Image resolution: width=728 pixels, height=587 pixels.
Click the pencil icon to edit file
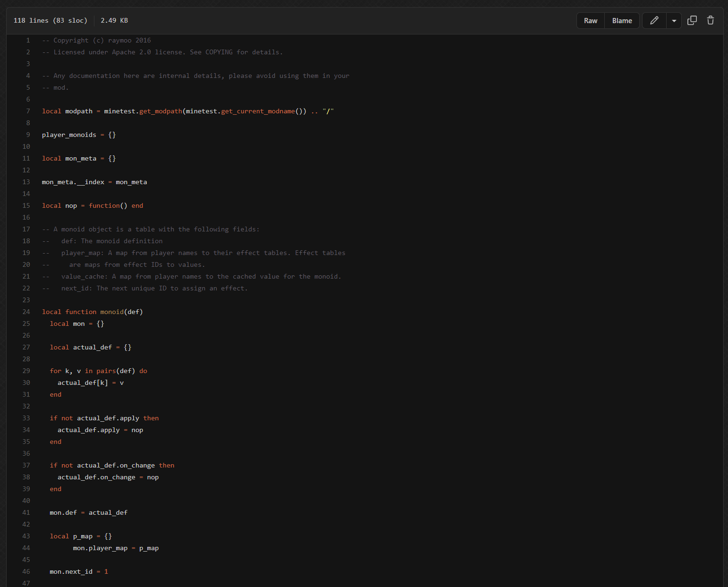[654, 20]
